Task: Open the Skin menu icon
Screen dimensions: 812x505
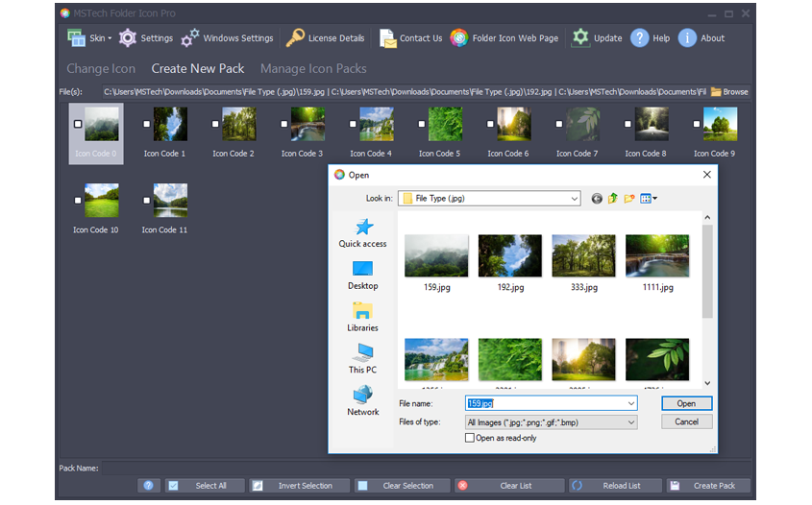Action: (x=76, y=38)
